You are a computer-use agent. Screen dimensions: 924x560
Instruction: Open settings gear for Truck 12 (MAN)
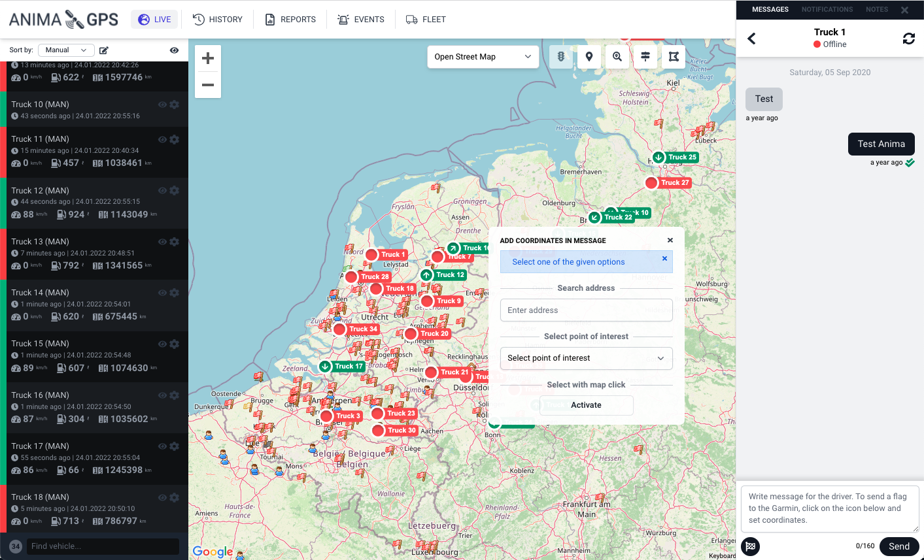tap(175, 191)
